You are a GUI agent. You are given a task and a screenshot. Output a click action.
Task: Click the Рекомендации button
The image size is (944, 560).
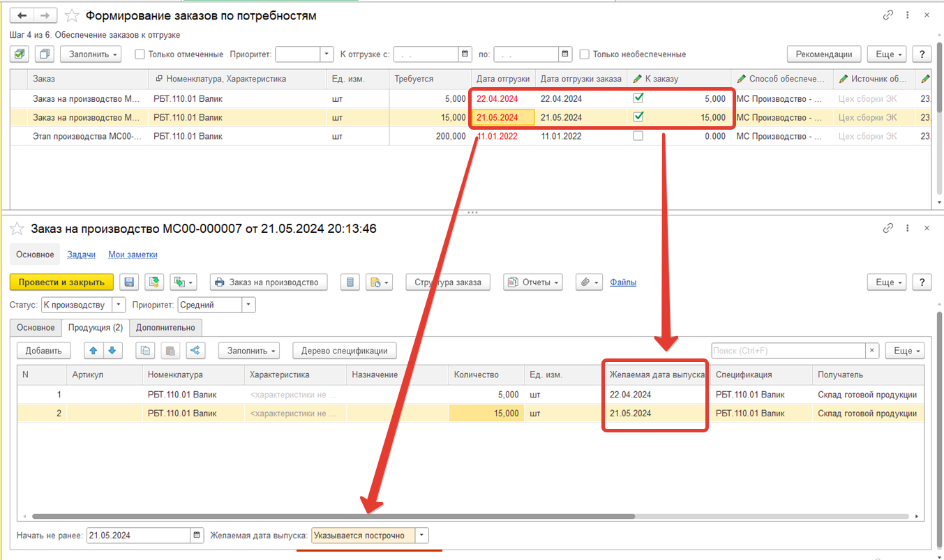click(824, 54)
